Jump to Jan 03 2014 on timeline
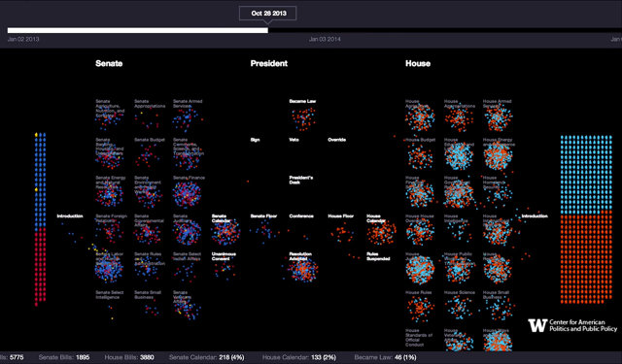This screenshot has height=364, width=622. coord(325,39)
